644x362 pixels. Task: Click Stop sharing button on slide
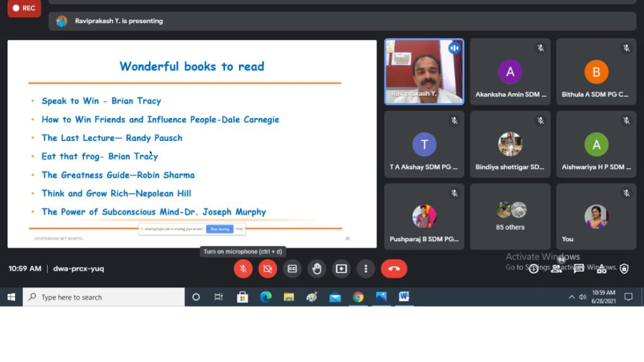219,229
